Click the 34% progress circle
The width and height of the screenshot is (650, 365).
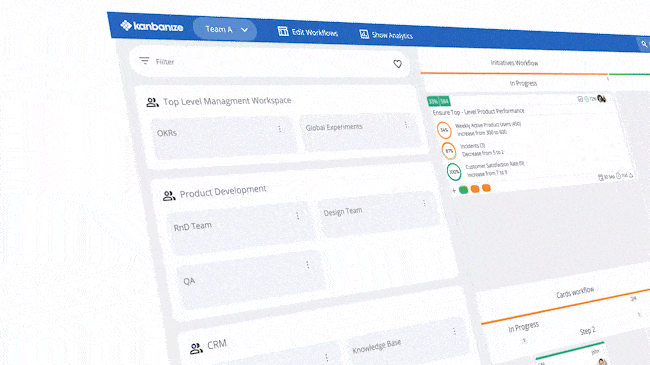coord(444,130)
